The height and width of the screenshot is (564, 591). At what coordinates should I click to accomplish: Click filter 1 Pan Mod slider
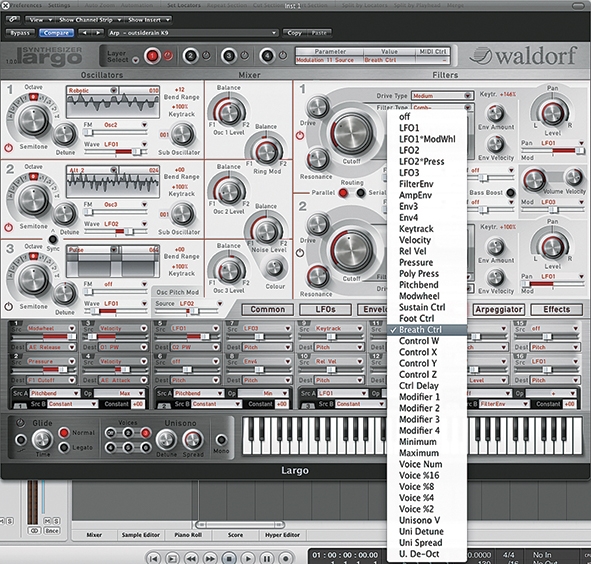click(553, 151)
